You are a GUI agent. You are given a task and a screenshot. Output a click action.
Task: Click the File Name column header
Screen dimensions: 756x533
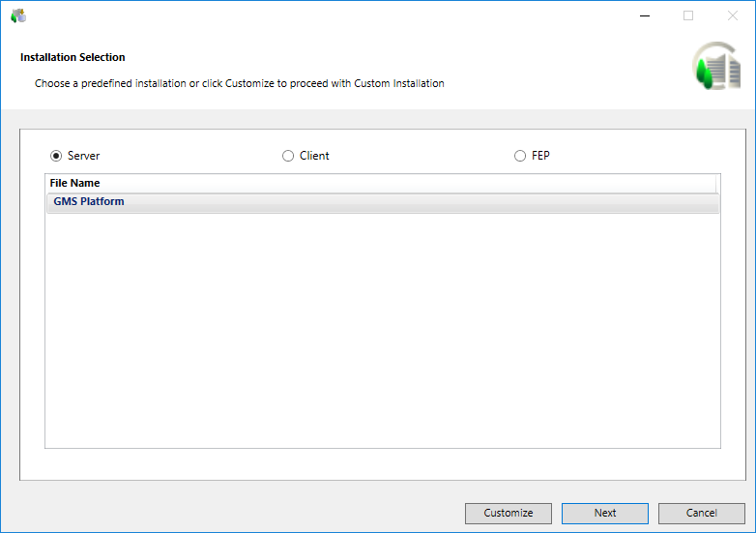tap(75, 183)
